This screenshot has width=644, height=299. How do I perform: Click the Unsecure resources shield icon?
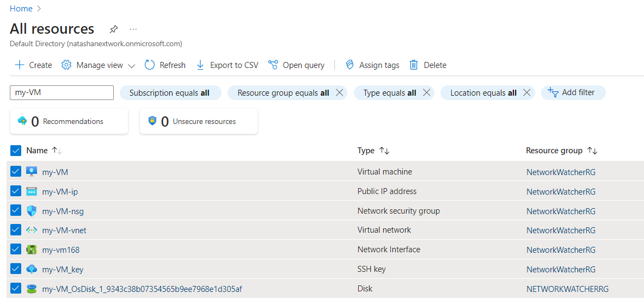(152, 121)
